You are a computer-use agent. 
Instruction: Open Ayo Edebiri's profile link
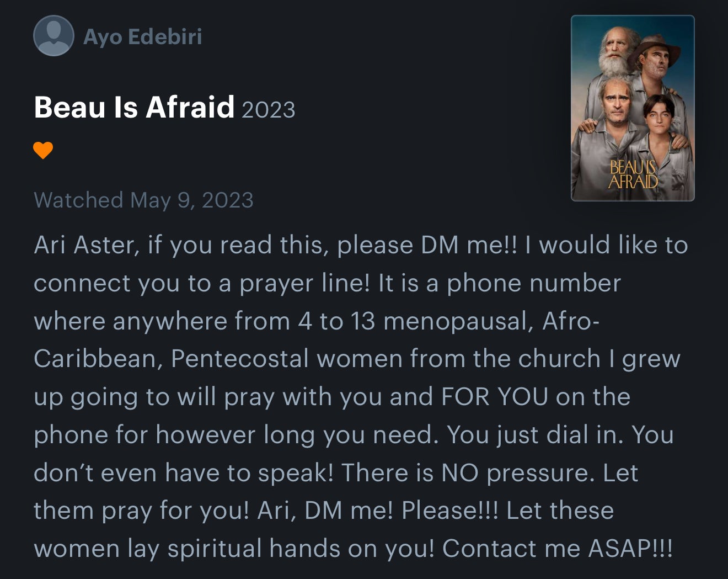142,37
